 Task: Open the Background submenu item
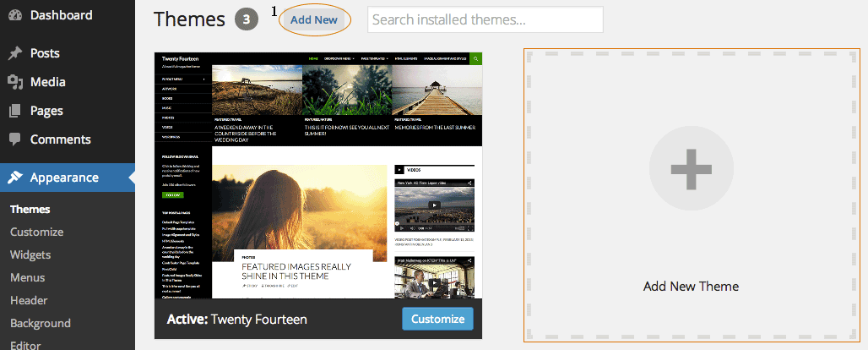(x=40, y=323)
